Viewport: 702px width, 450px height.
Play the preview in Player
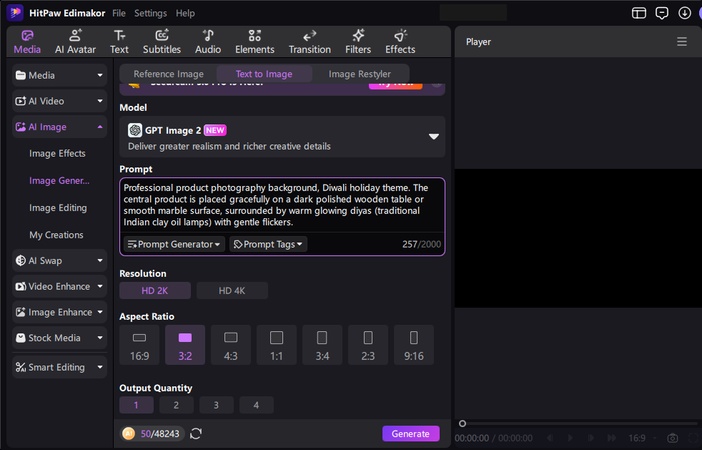570,437
